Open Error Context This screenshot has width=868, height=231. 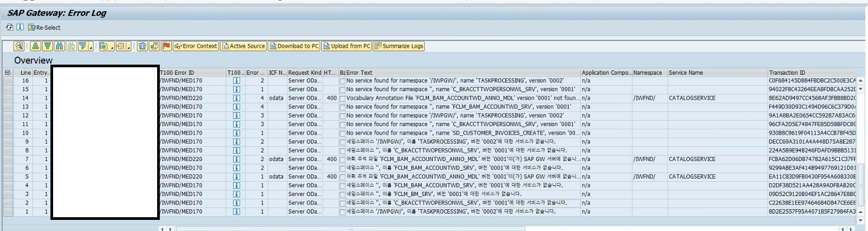pos(196,46)
